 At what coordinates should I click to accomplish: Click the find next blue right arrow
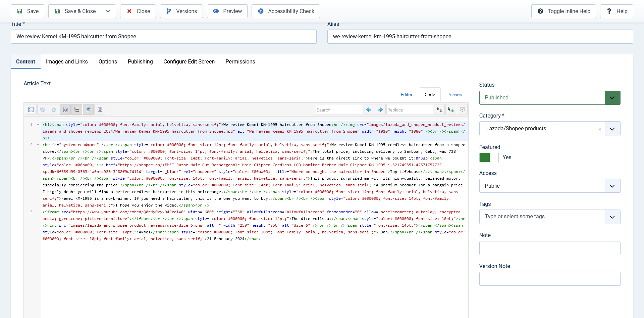(x=380, y=110)
